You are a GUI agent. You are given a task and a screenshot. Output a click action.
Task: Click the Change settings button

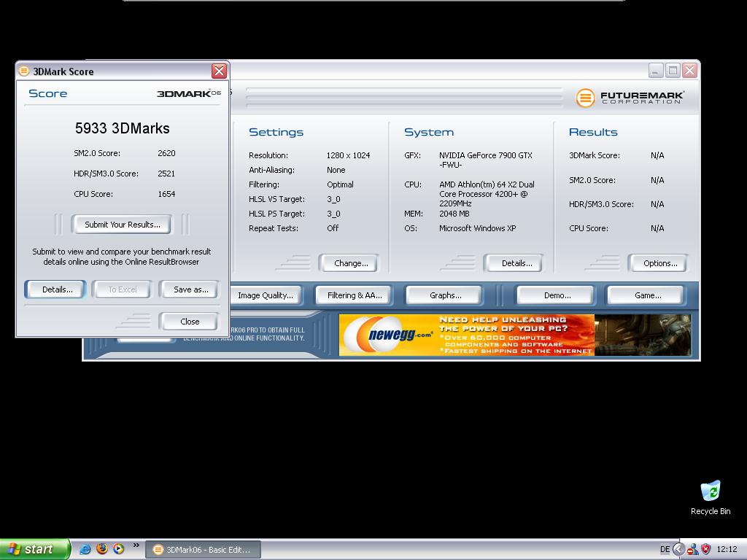click(349, 262)
